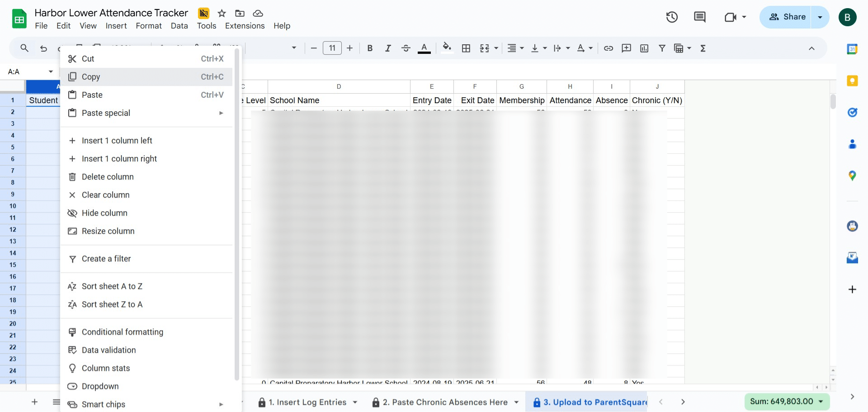Viewport: 868px width, 412px height.
Task: Open the Google Sheets home icon
Action: 19,19
